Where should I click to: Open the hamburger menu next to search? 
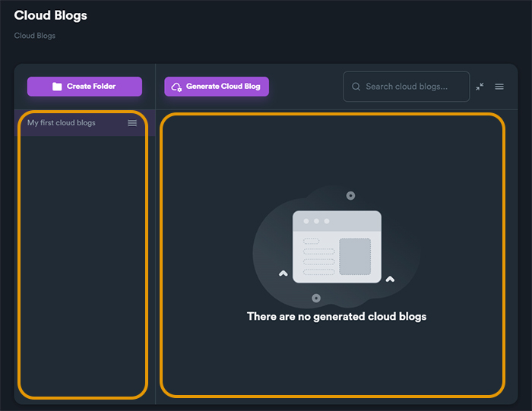[x=499, y=87]
